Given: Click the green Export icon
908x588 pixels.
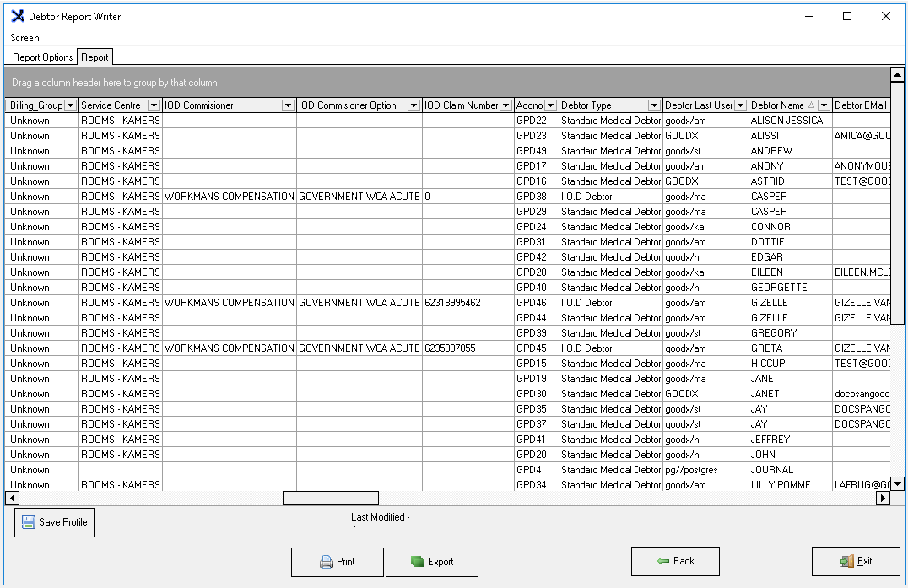Looking at the screenshot, I should [417, 562].
